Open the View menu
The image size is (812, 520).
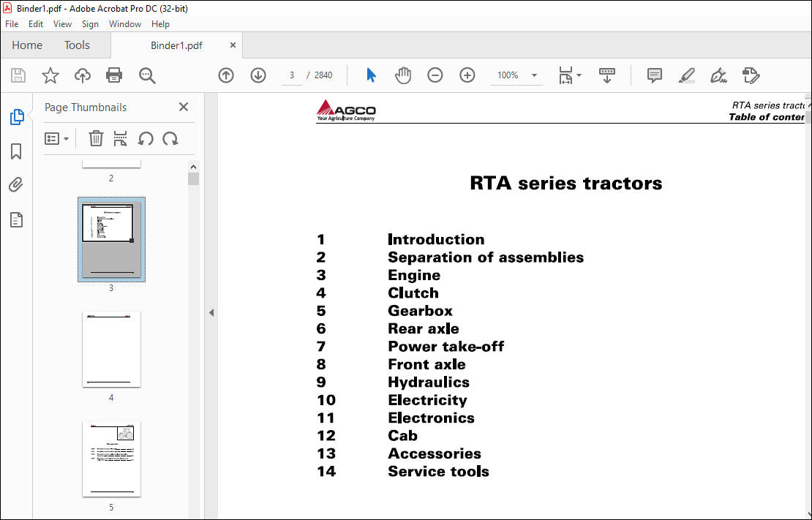click(62, 24)
